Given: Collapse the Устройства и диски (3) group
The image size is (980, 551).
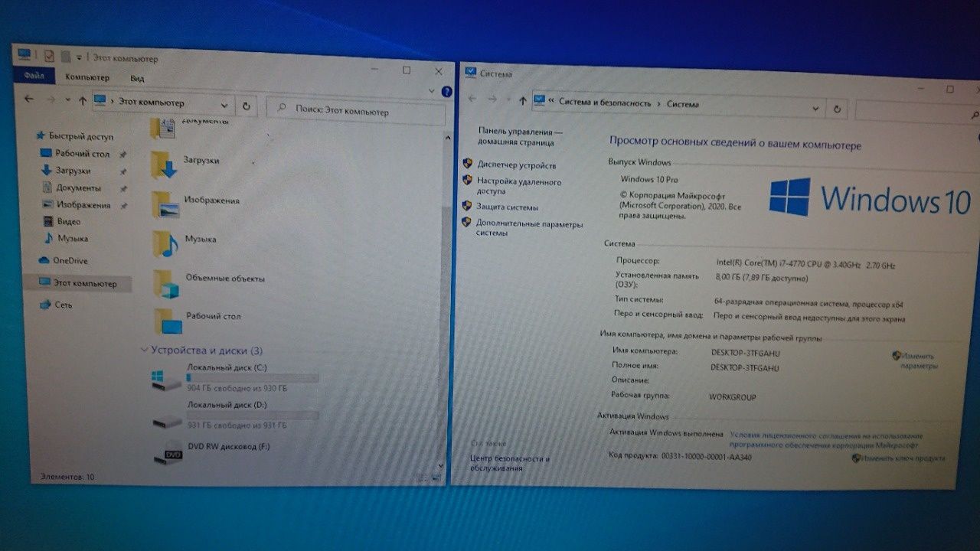Looking at the screenshot, I should [x=144, y=350].
